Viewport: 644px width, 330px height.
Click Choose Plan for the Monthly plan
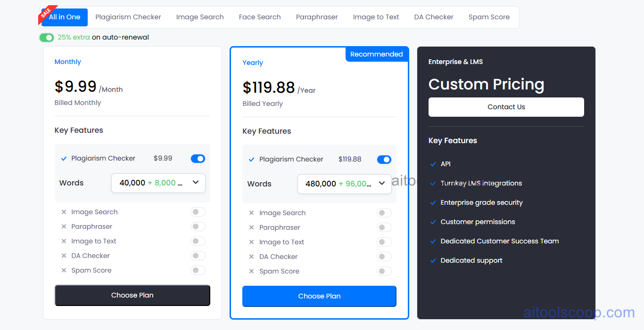[132, 296]
